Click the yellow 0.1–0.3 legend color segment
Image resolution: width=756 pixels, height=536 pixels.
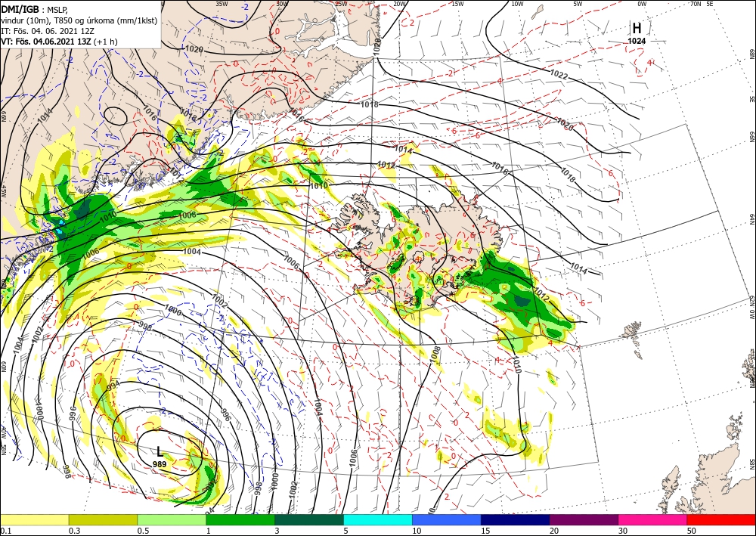[x=35, y=520]
